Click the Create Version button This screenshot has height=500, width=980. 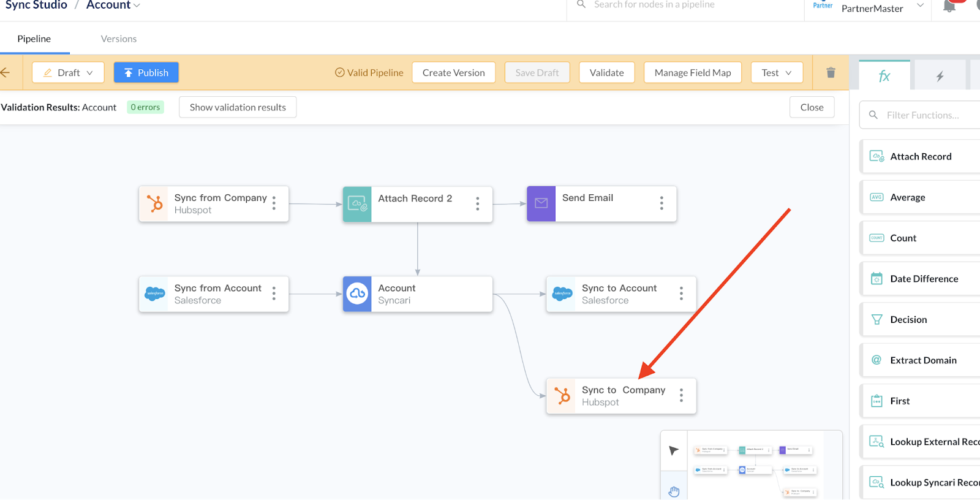pyautogui.click(x=454, y=72)
